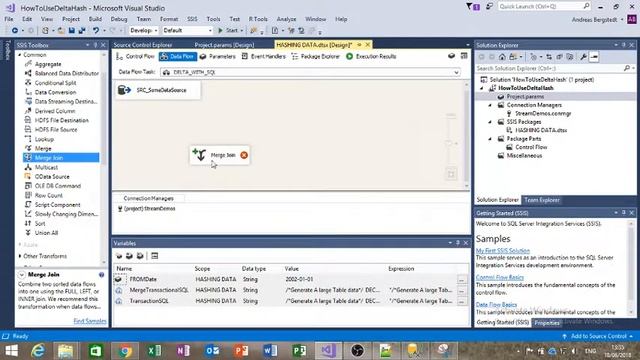Open the Debug menu

(119, 19)
